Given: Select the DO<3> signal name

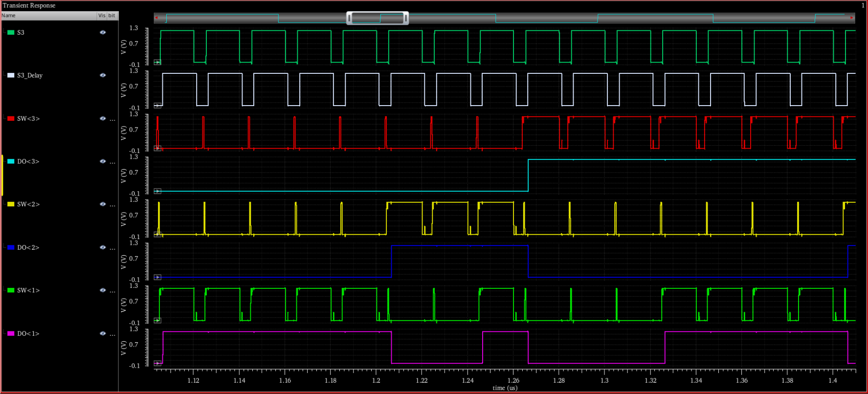Looking at the screenshot, I should (28, 161).
